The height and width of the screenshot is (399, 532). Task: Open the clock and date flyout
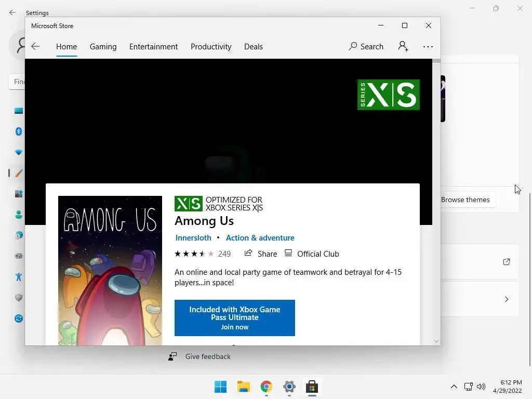click(507, 387)
